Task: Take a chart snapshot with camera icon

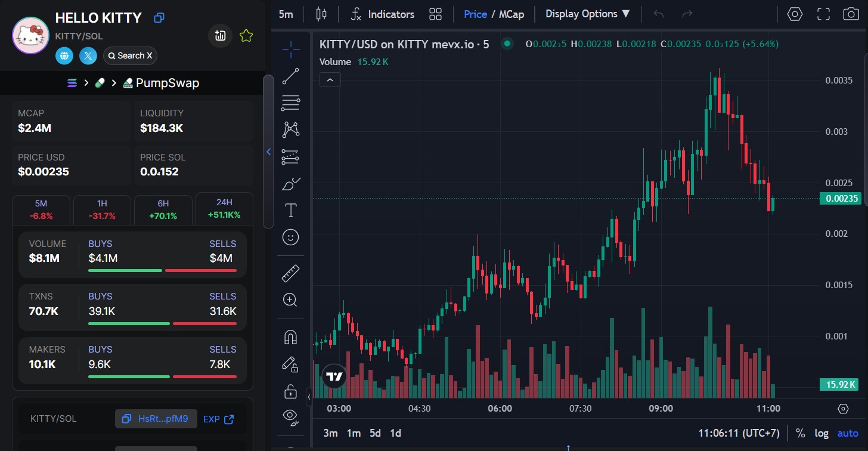Action: (851, 14)
